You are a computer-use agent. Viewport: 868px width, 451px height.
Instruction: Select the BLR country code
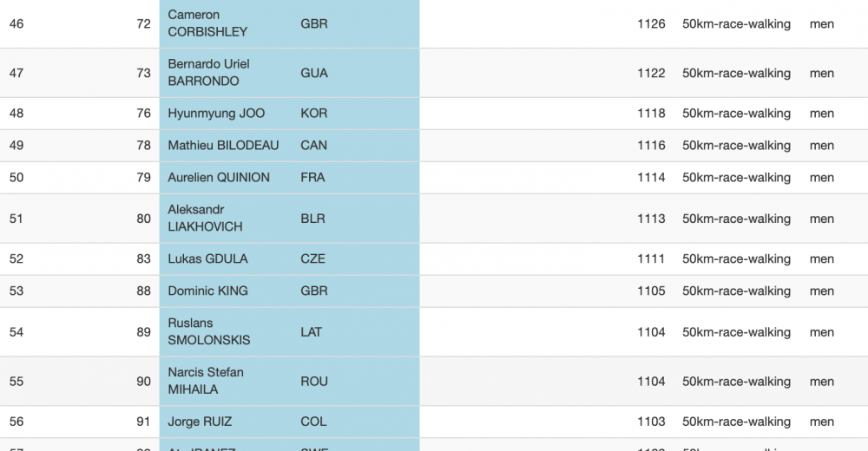pos(313,219)
